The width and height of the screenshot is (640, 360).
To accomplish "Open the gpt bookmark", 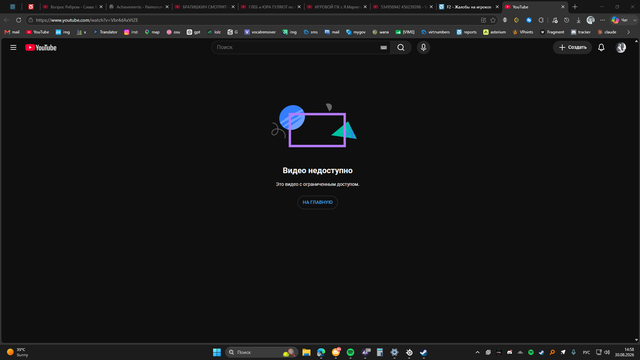I will point(193,32).
